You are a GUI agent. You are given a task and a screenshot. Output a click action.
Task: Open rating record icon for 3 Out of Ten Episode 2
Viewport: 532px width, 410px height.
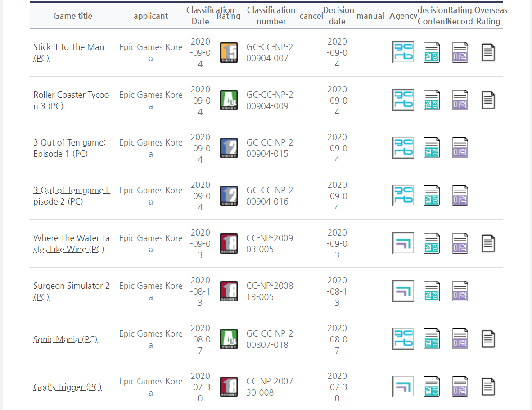(x=460, y=196)
